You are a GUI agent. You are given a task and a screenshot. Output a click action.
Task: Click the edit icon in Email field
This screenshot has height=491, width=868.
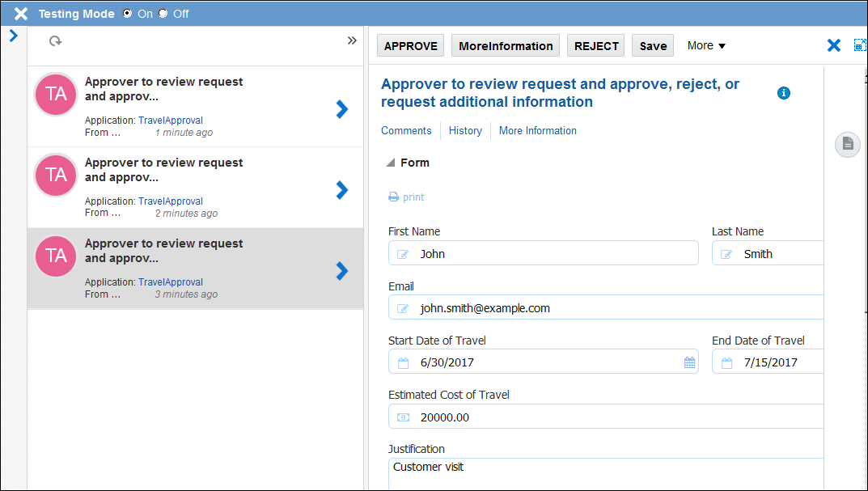point(403,308)
